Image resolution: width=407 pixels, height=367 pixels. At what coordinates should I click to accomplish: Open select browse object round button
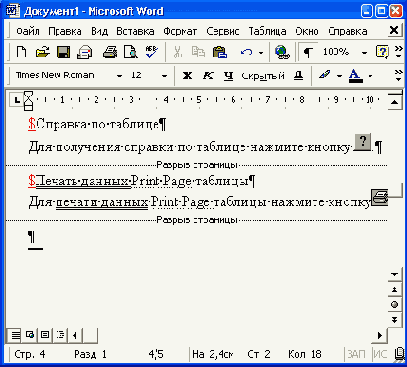pos(395,304)
